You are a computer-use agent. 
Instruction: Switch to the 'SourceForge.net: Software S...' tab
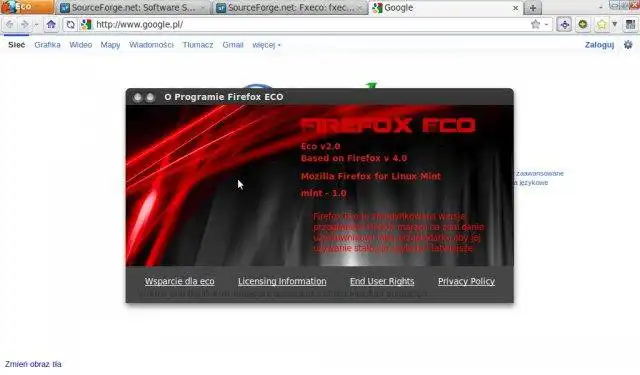tap(133, 8)
